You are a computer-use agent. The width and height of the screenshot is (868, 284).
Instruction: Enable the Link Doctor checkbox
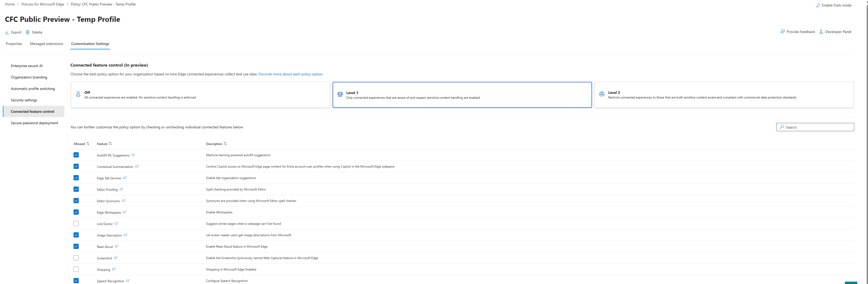click(76, 223)
